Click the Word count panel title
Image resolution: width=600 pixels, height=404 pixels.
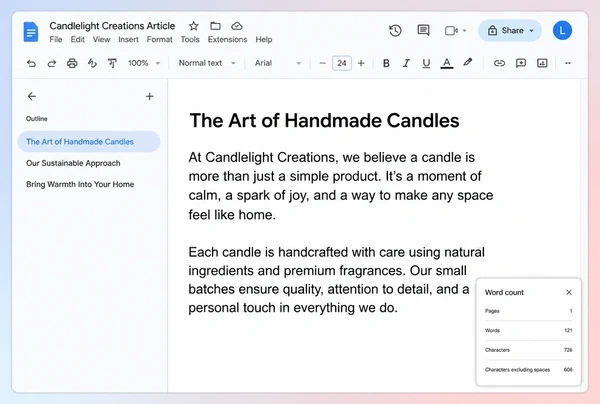point(504,292)
